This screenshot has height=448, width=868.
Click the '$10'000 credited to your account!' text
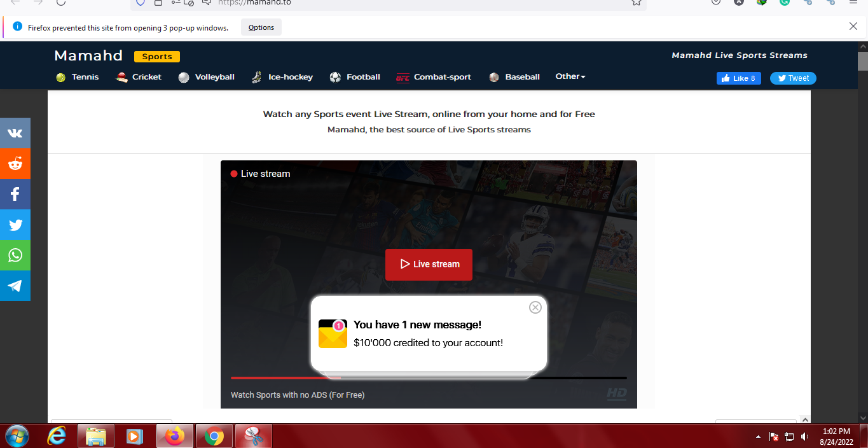click(x=428, y=343)
